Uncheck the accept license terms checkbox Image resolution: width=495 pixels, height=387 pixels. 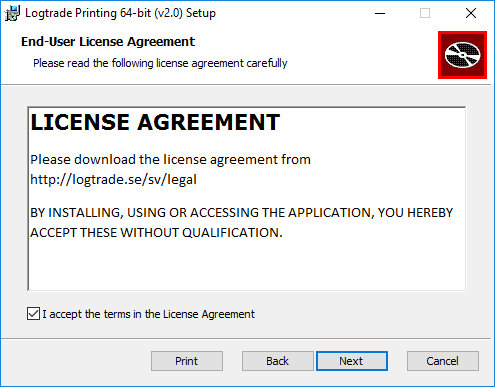pos(33,314)
